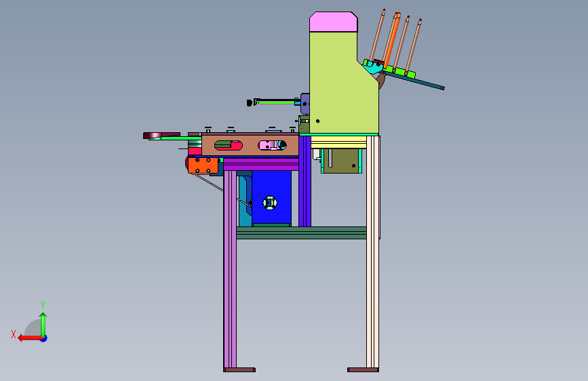Viewport: 588px width, 381px height.
Task: Select the purple-blue mounting block beside housing
Action: coord(305,104)
